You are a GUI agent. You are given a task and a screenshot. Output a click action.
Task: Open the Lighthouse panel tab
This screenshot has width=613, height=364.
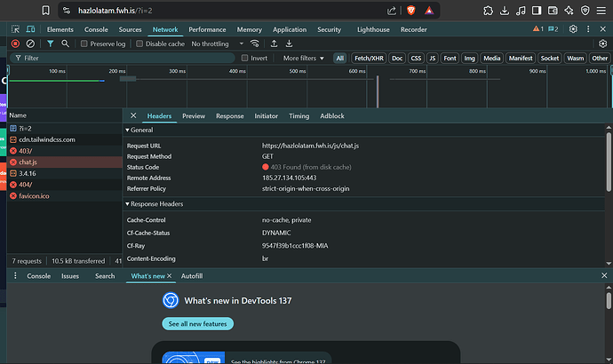tap(373, 29)
